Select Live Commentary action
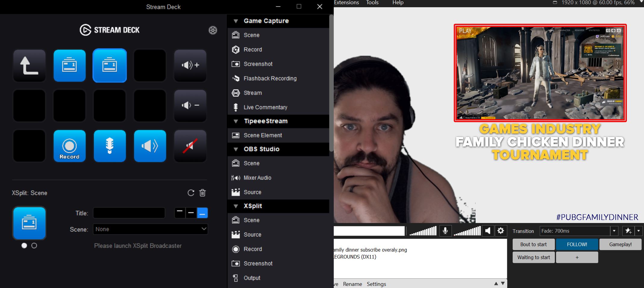Screen dimensions: 644x288 (x=278, y=107)
